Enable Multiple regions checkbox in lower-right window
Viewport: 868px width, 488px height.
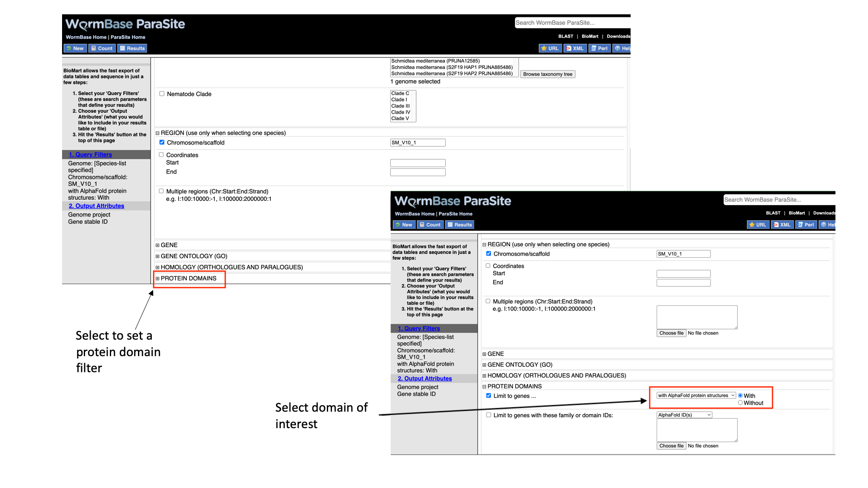tap(488, 301)
